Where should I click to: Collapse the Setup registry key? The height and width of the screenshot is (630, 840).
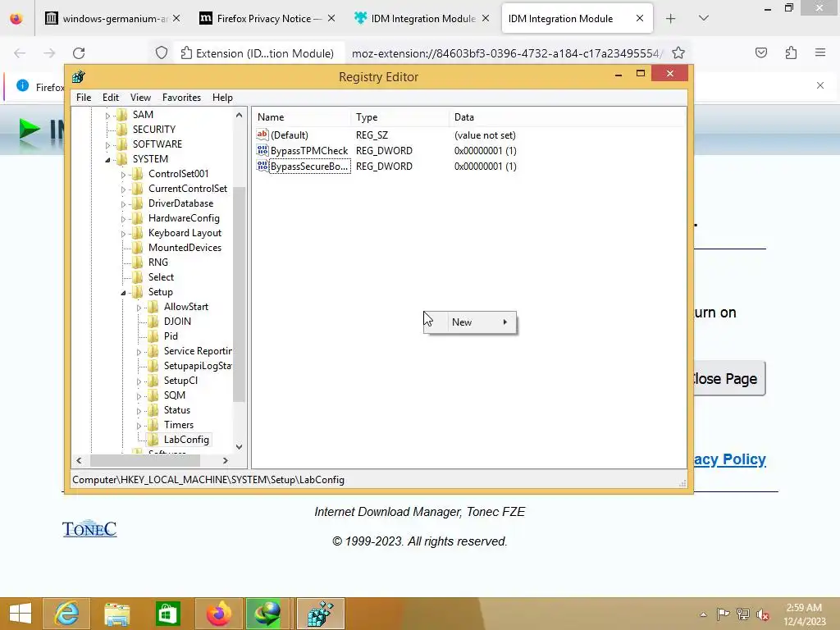[x=123, y=293]
